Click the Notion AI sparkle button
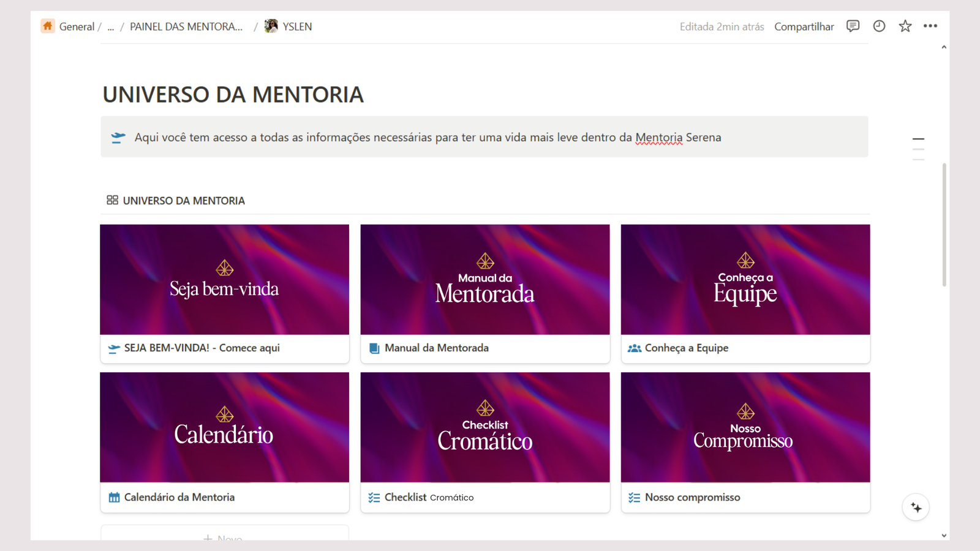The image size is (980, 551). [916, 508]
